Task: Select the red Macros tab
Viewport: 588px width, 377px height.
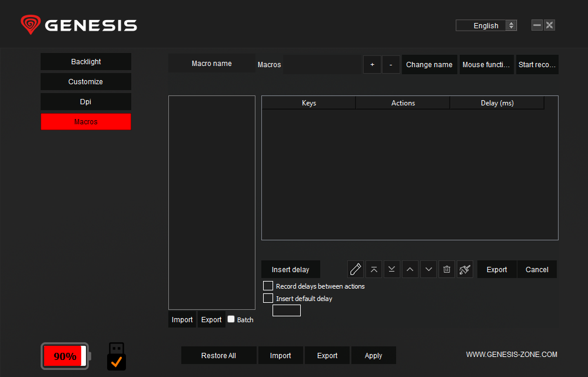Action: click(86, 121)
